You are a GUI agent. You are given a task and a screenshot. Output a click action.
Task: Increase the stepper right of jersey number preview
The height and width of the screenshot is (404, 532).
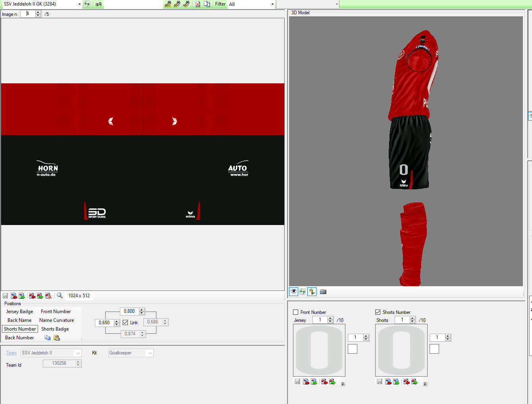click(x=366, y=336)
